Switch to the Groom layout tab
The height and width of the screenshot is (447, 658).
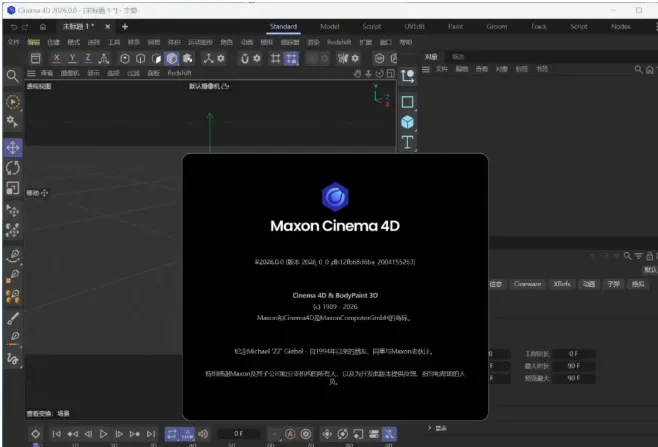tap(497, 26)
